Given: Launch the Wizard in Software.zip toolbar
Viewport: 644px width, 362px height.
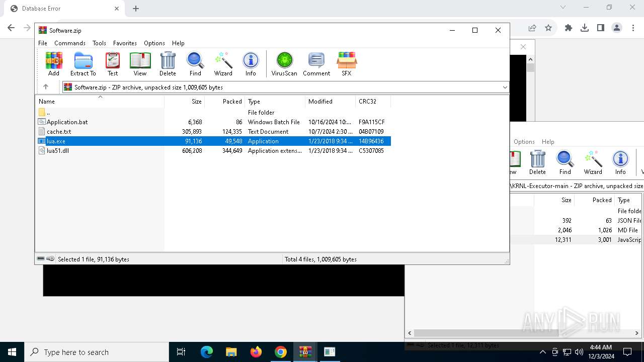Looking at the screenshot, I should pyautogui.click(x=223, y=64).
